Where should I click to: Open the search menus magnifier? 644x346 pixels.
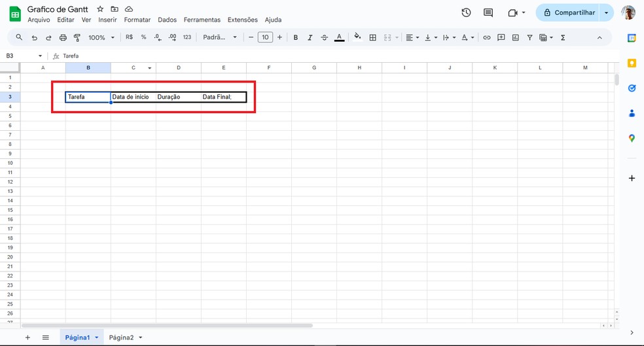tap(19, 37)
